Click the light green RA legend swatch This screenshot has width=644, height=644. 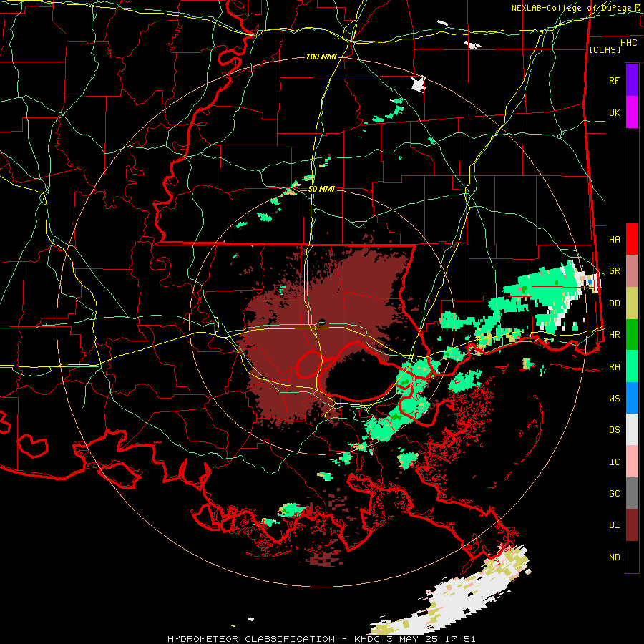pos(632,366)
